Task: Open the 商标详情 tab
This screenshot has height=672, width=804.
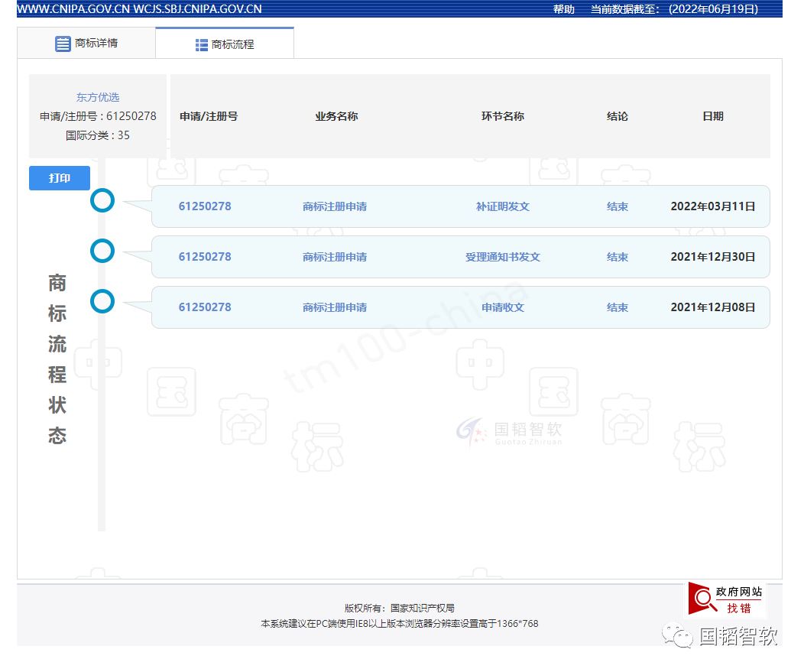Action: (x=86, y=43)
